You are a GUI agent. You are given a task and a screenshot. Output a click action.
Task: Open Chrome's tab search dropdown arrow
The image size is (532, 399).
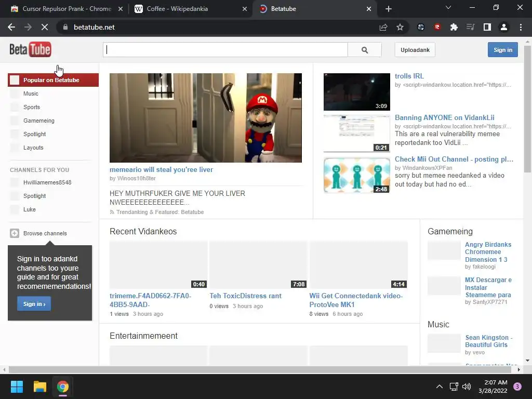click(448, 7)
